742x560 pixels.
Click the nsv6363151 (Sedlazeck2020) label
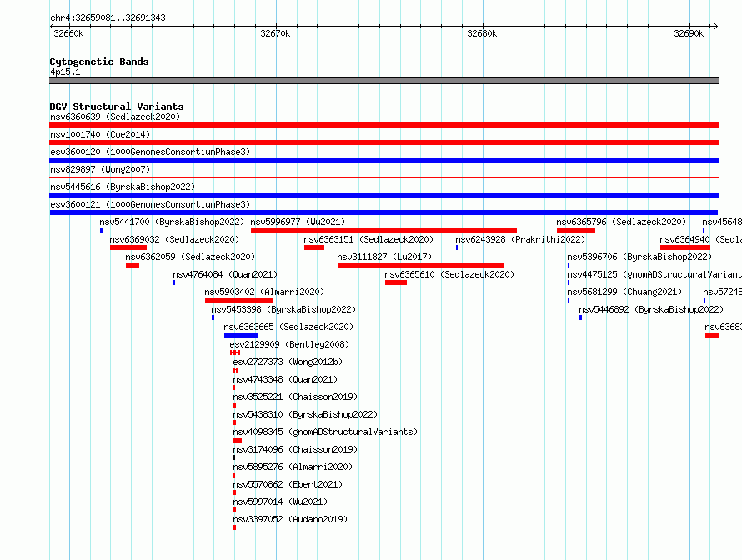368,239
